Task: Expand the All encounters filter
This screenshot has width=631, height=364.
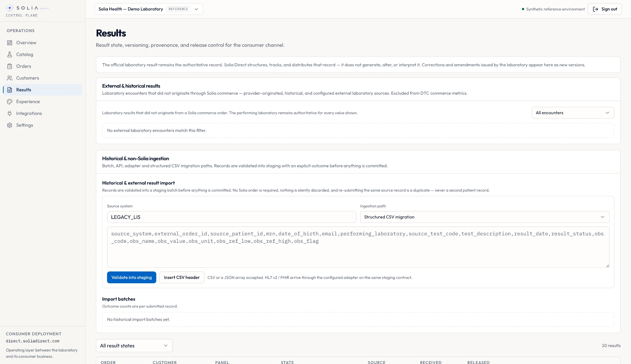Action: click(573, 113)
